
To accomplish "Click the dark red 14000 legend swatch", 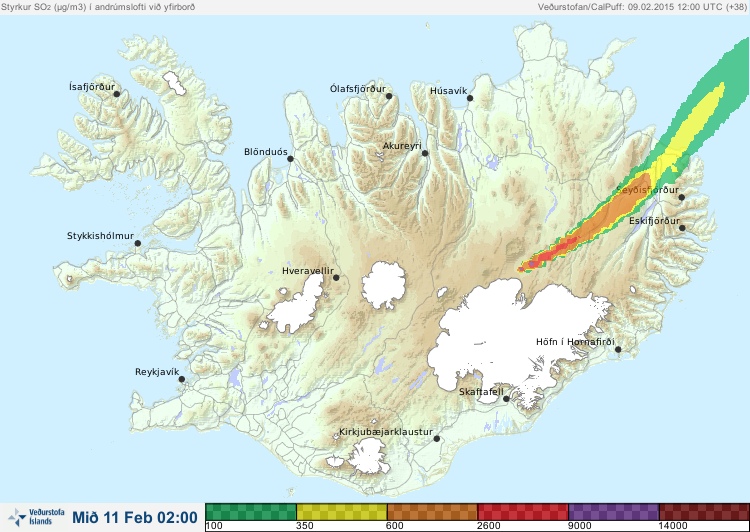I will pyautogui.click(x=704, y=511).
